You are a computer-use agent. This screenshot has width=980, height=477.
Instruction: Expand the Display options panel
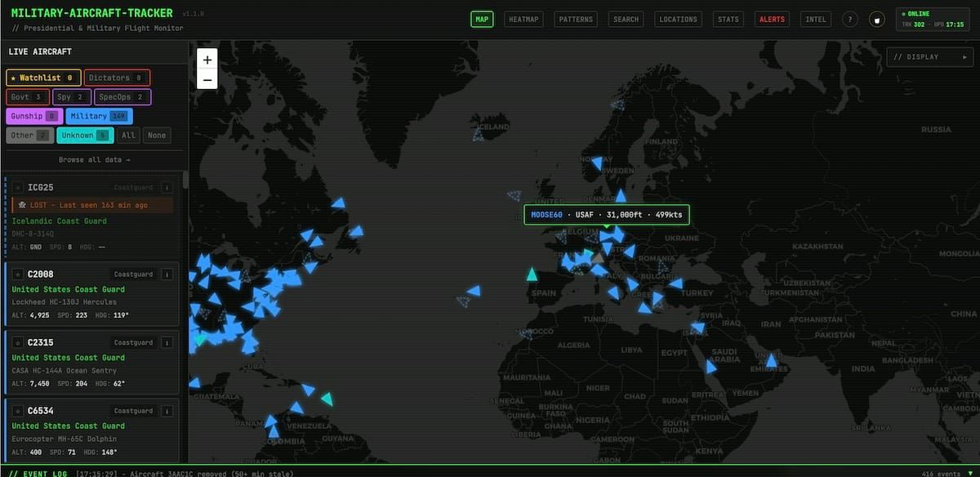point(930,57)
